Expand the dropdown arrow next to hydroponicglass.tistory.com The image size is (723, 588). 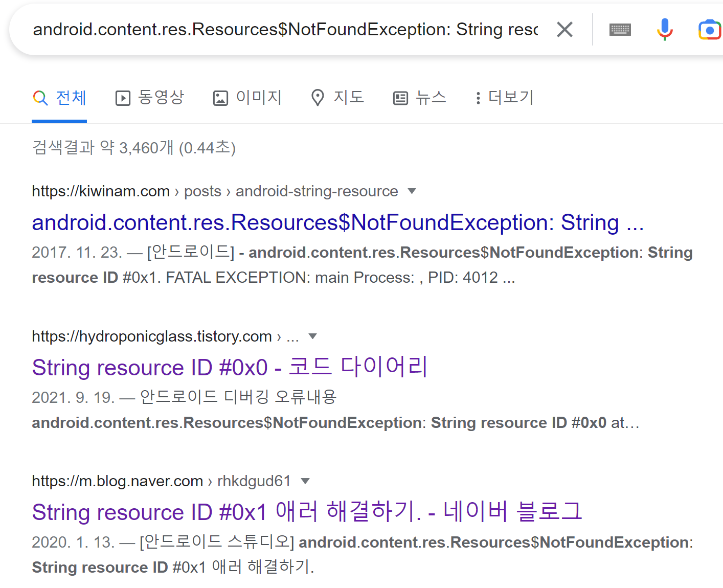point(313,336)
